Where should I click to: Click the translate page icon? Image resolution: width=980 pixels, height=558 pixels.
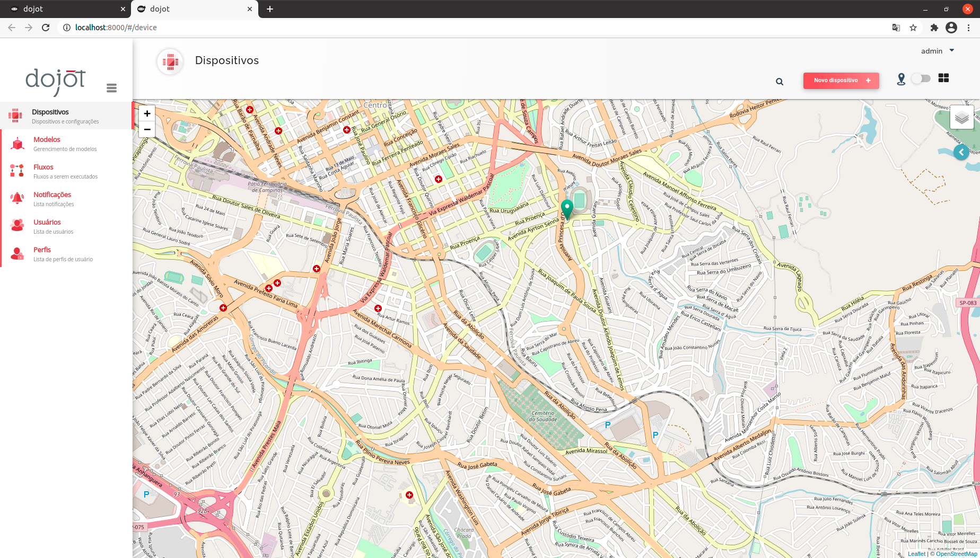pyautogui.click(x=896, y=28)
